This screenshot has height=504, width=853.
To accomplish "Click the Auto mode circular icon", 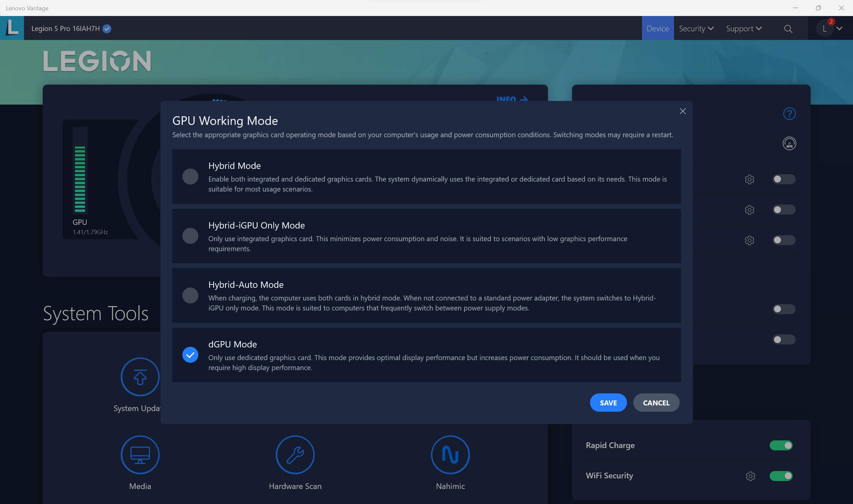I will 789,143.
